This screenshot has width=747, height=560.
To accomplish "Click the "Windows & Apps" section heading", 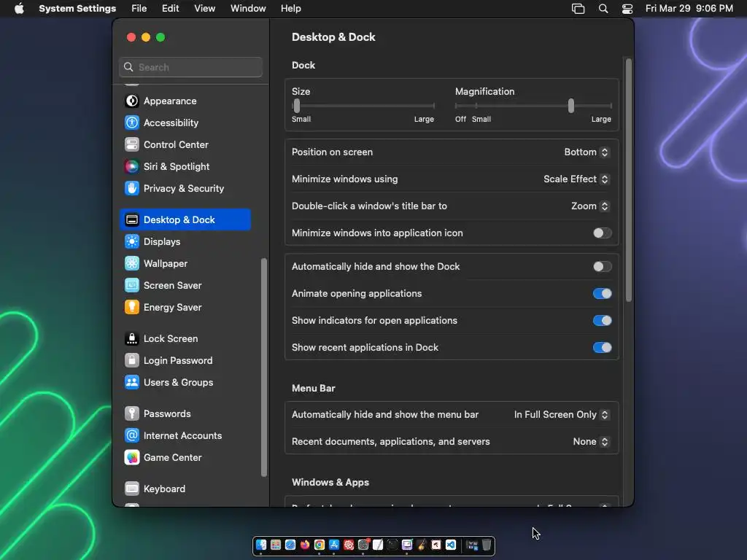I will pyautogui.click(x=330, y=483).
